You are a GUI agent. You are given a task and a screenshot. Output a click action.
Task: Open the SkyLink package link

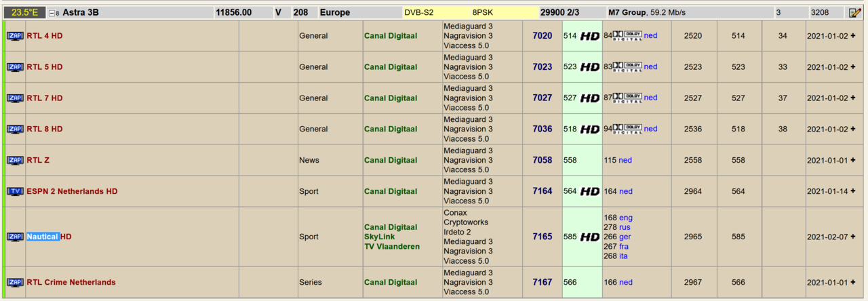(x=380, y=237)
